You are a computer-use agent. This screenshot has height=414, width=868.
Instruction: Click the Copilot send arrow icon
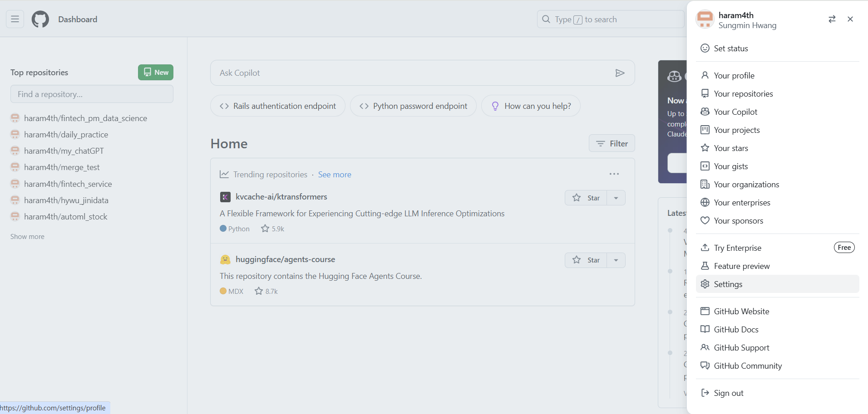pyautogui.click(x=620, y=73)
